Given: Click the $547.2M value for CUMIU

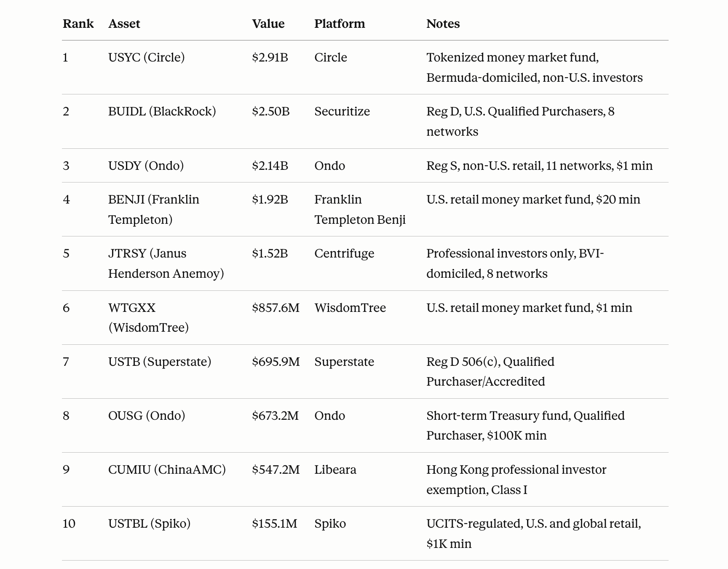Looking at the screenshot, I should [276, 470].
